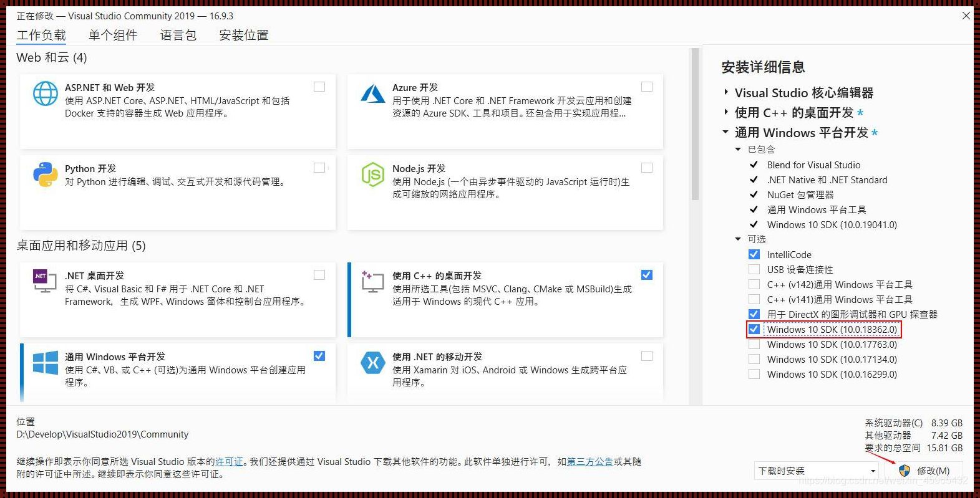Viewport: 980px width, 498px height.
Task: Switch to the 安装位置 tab
Action: [244, 36]
